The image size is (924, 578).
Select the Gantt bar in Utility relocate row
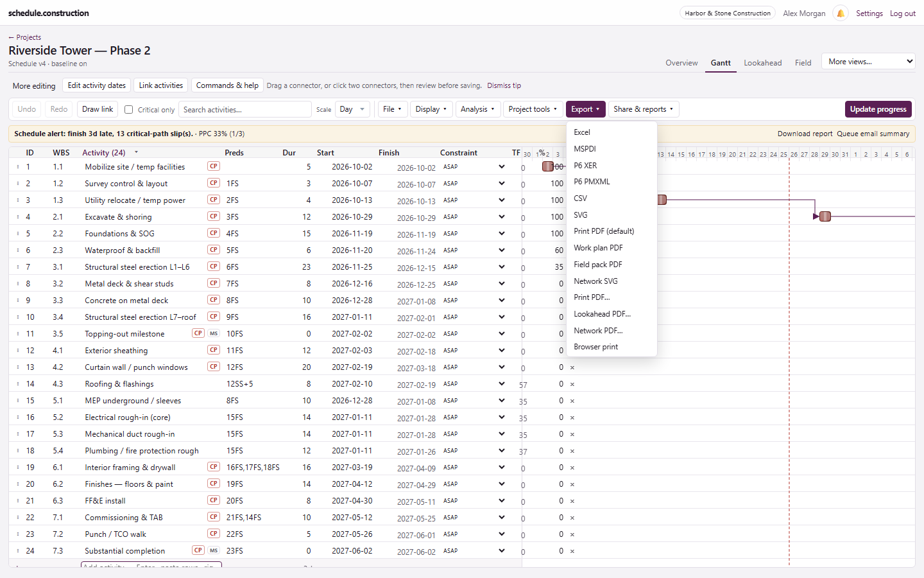[662, 200]
